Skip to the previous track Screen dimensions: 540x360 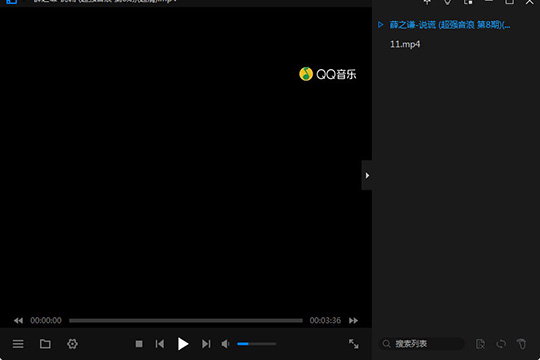[160, 344]
